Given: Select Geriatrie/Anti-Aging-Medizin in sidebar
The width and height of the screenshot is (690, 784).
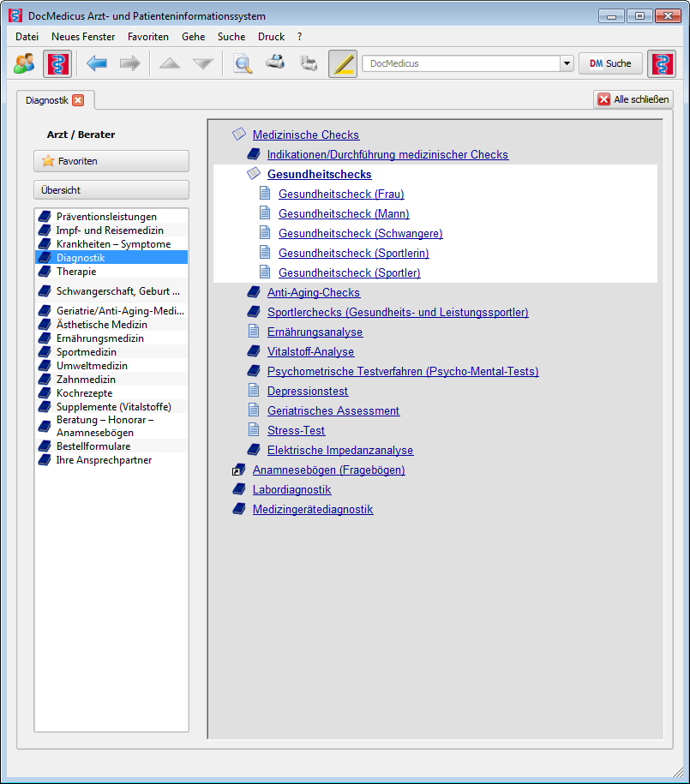Looking at the screenshot, I should pyautogui.click(x=111, y=310).
